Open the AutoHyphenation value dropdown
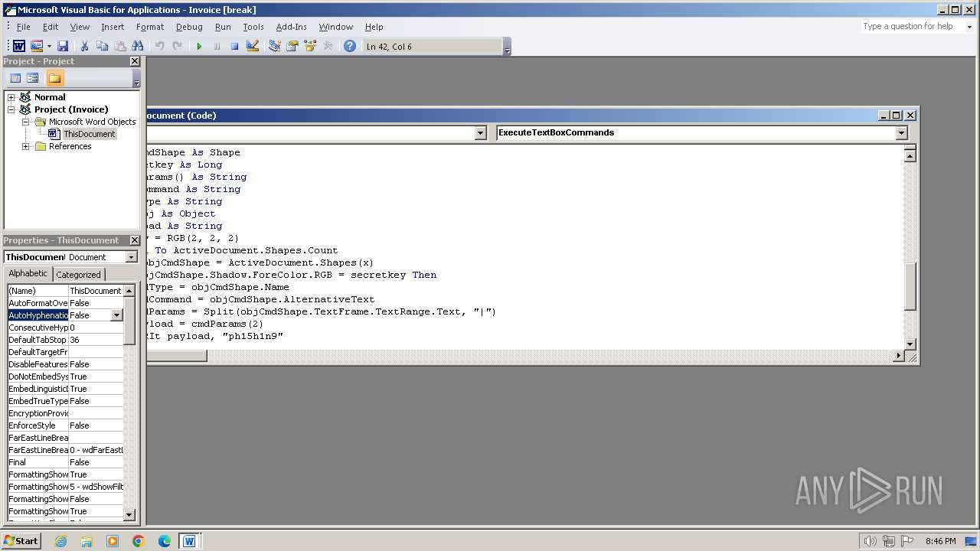Viewport: 980px width, 551px height. point(116,315)
